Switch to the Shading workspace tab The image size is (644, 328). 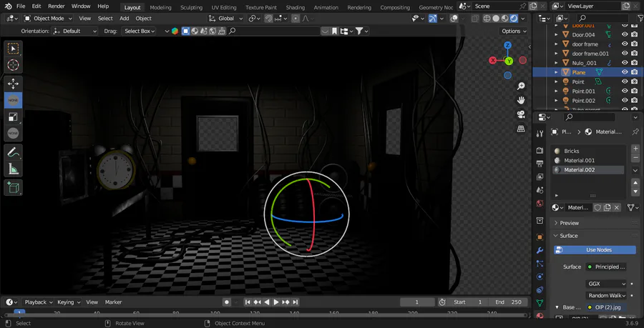[x=296, y=7]
